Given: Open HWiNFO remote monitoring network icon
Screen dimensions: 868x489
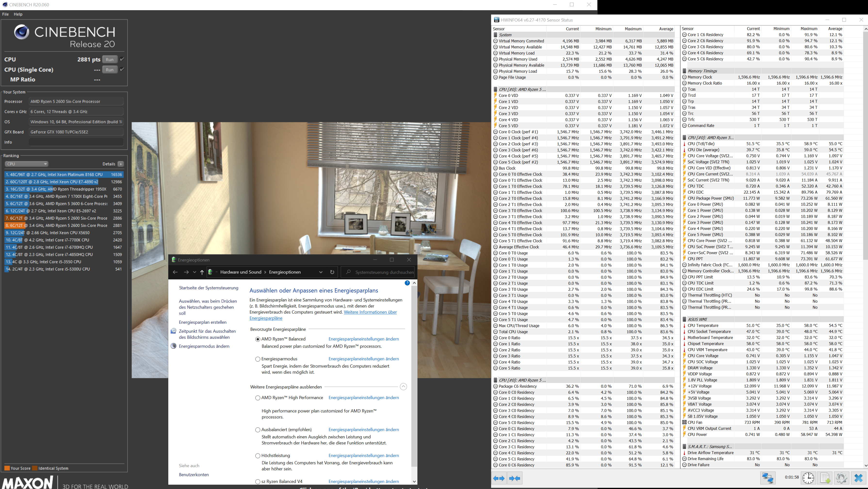Looking at the screenshot, I should click(x=768, y=478).
